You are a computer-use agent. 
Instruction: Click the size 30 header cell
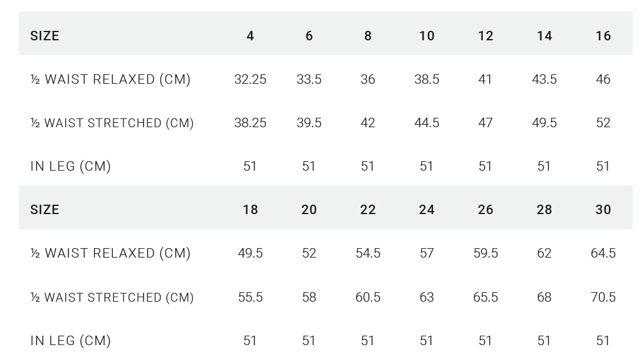tap(603, 210)
